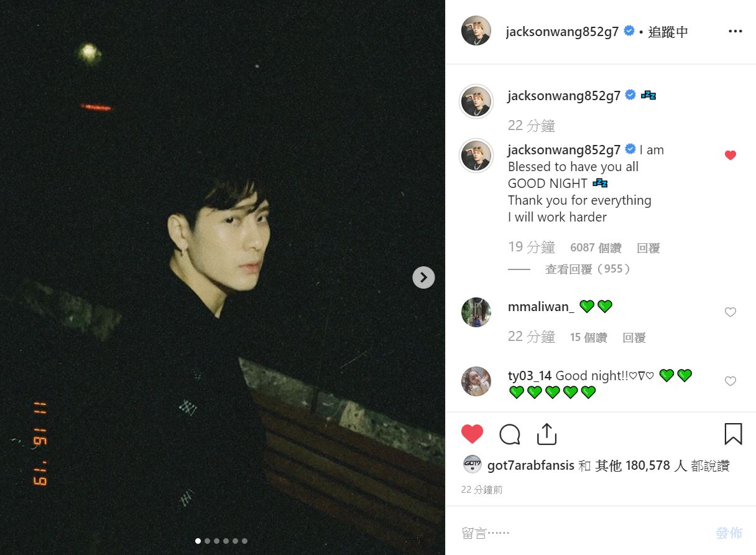
Task: Click the comment speech bubble icon
Action: coord(510,434)
